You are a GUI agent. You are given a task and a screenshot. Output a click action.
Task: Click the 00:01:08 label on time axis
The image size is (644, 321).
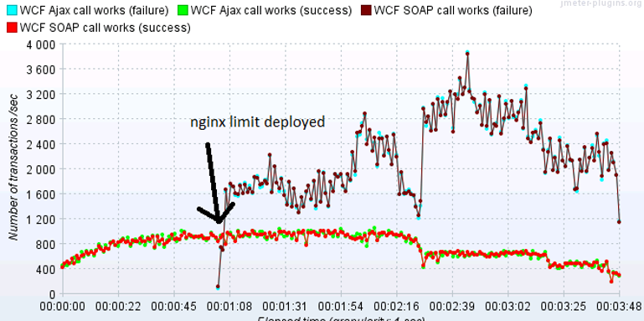pos(229,307)
